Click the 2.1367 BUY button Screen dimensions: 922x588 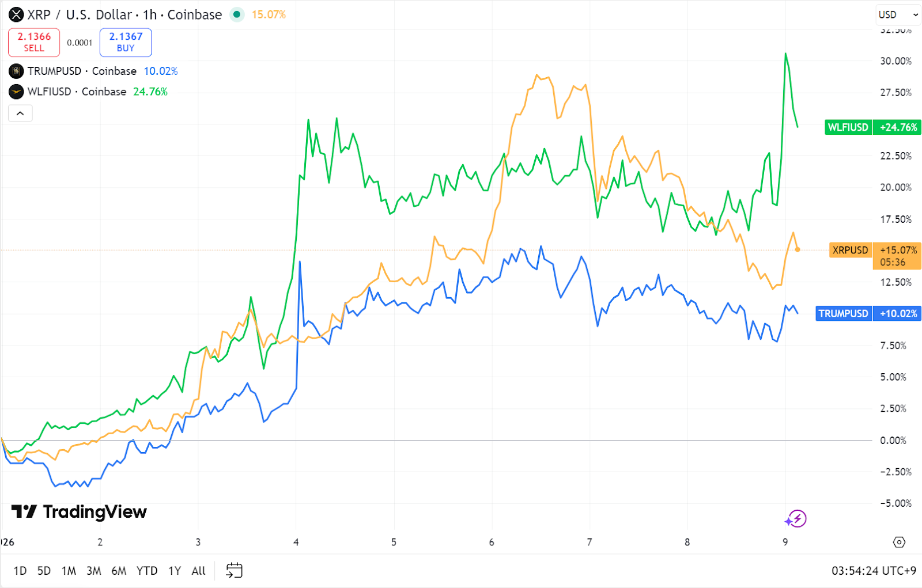pos(126,42)
